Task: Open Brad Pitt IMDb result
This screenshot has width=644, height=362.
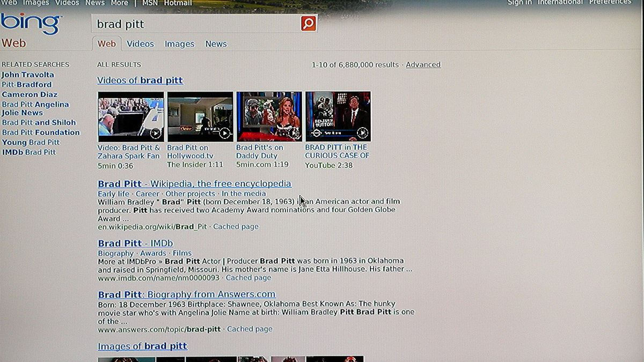Action: (135, 243)
